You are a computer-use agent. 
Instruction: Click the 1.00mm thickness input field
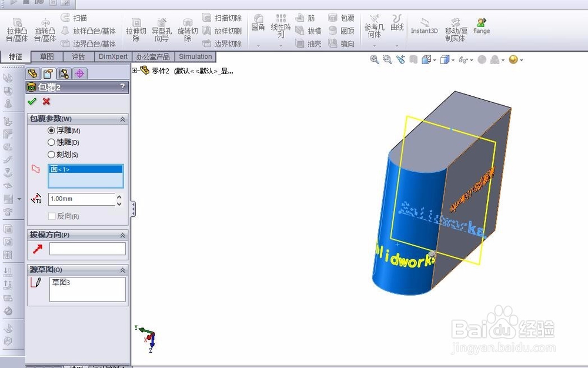coord(82,199)
